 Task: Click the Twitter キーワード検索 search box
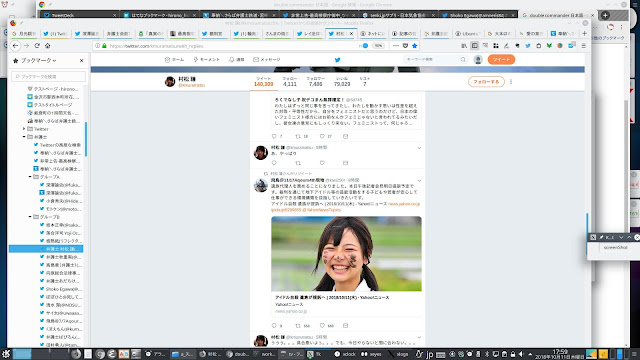(x=435, y=60)
